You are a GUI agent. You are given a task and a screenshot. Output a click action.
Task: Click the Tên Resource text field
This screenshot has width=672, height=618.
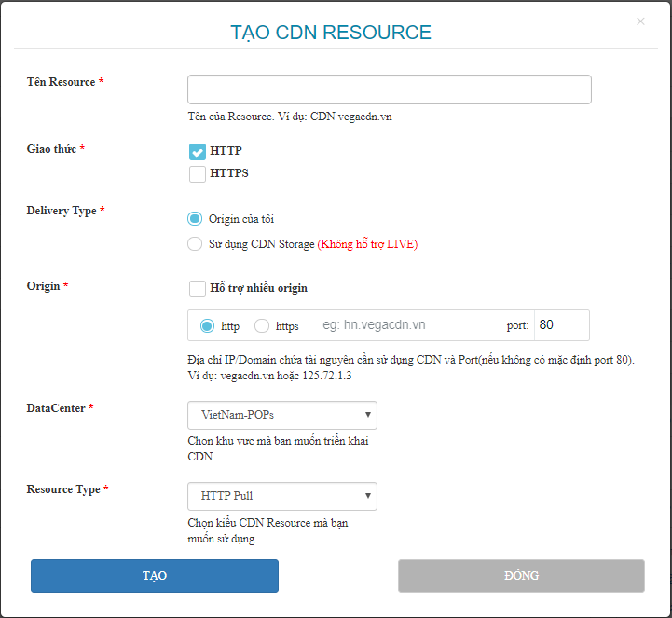[x=389, y=89]
